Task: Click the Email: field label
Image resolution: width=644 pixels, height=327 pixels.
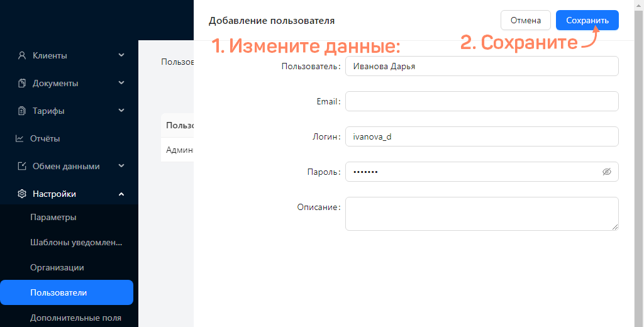Action: click(328, 101)
